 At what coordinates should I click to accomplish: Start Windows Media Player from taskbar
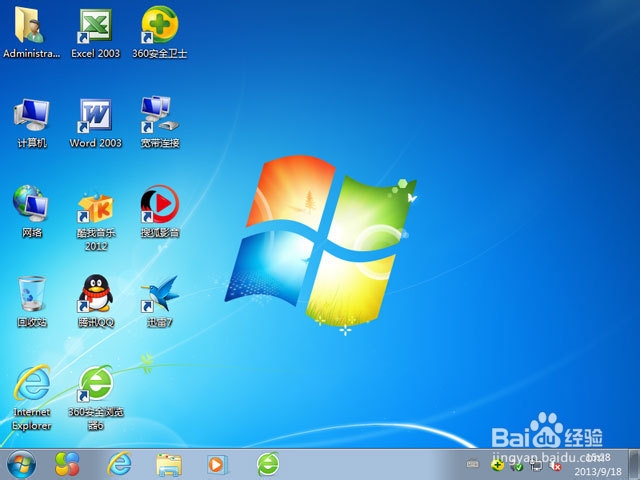[x=217, y=464]
